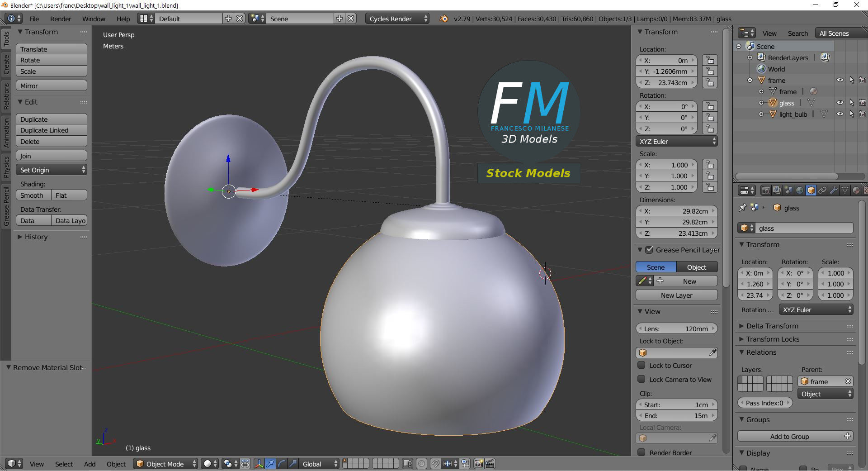Open the Scene properties tab icon
Viewport: 868px width, 471px height.
pyautogui.click(x=788, y=190)
